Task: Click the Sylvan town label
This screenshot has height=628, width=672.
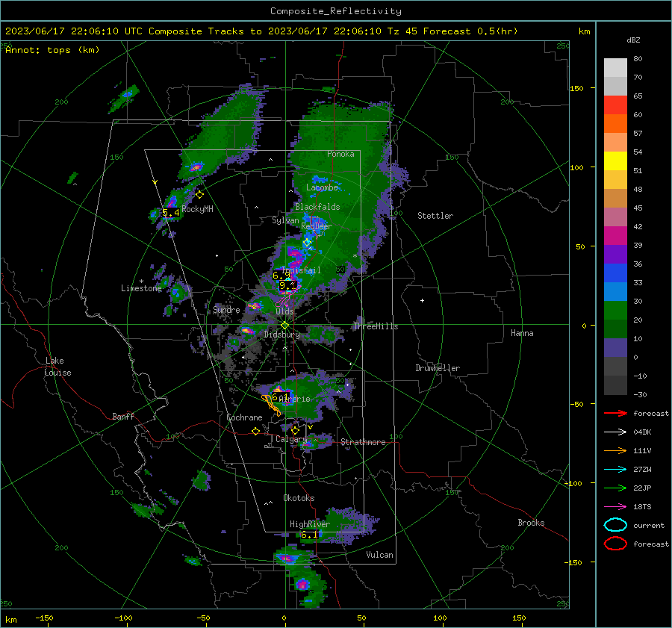Action: (x=285, y=220)
